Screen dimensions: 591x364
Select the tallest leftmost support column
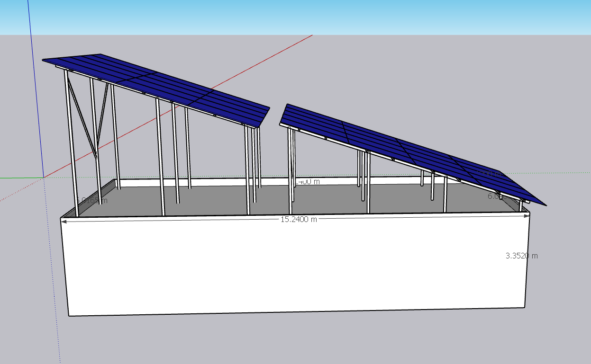coord(71,142)
